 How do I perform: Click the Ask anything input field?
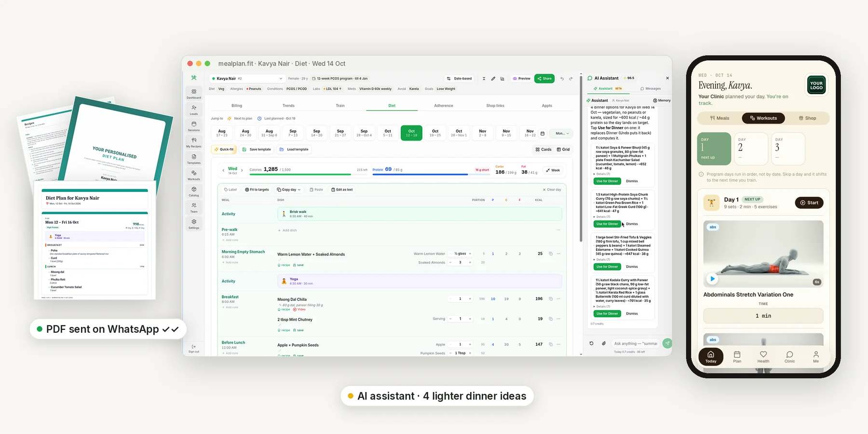pos(635,343)
